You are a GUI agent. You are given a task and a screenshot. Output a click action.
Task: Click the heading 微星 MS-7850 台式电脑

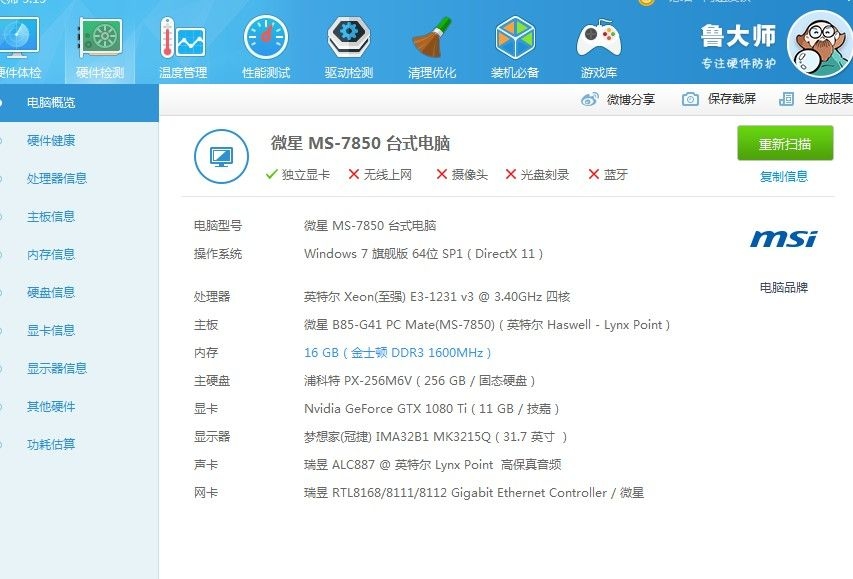361,143
